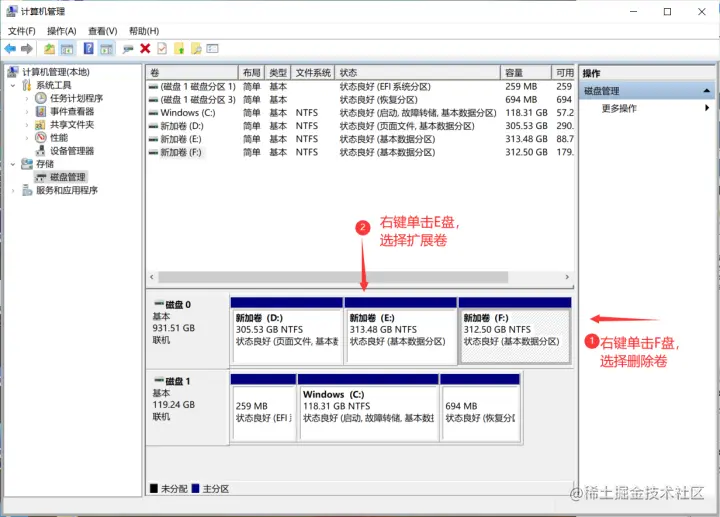This screenshot has width=720, height=517.
Task: Select 计算机管理(本地) root node
Action: 56,72
